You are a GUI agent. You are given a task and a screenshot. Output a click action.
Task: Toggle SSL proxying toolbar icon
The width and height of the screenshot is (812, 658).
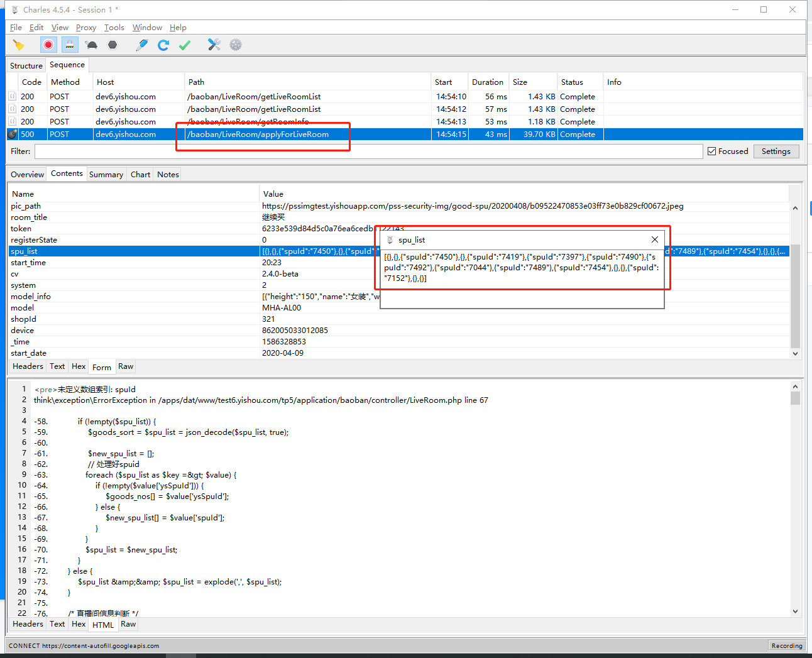[x=70, y=45]
